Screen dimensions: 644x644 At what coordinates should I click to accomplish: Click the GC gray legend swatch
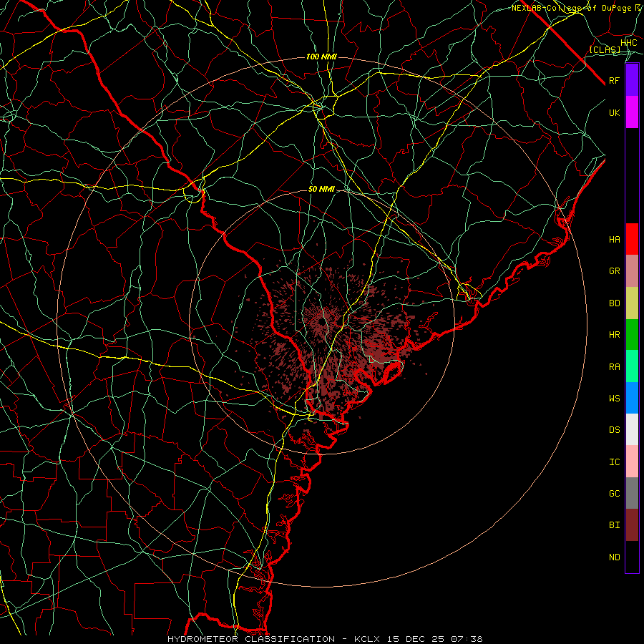click(632, 493)
